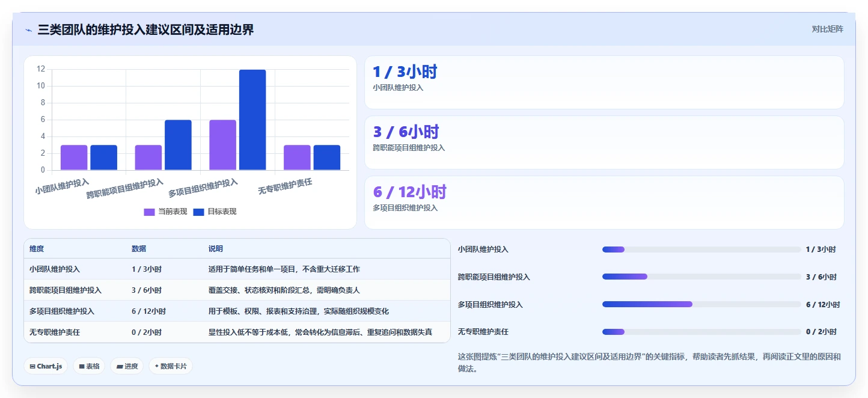Click the table cell reading 0 / 2小时

pyautogui.click(x=147, y=332)
